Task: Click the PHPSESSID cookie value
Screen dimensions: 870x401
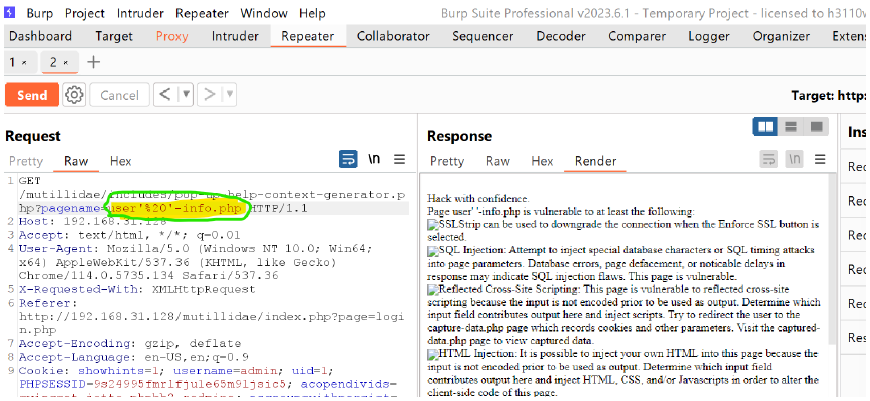Action: click(x=190, y=384)
